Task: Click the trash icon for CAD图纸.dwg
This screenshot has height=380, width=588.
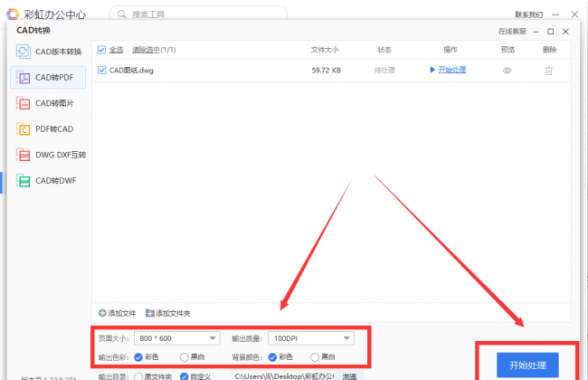Action: (x=548, y=71)
